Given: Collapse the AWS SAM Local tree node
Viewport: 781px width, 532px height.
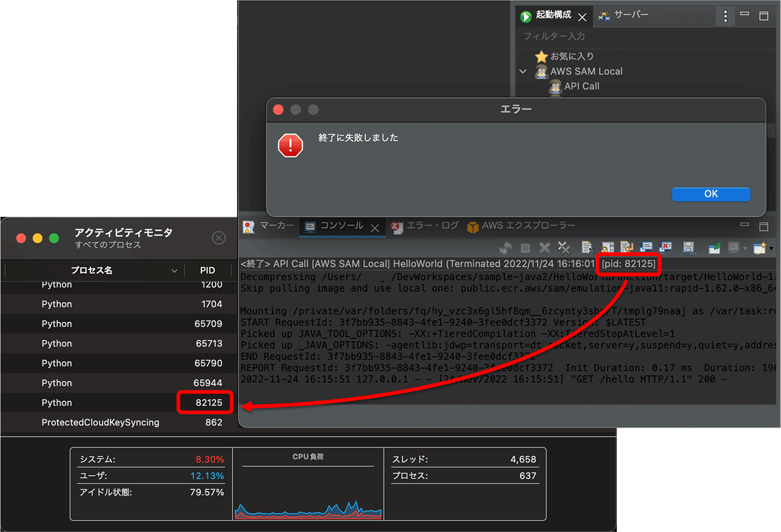Looking at the screenshot, I should click(523, 71).
